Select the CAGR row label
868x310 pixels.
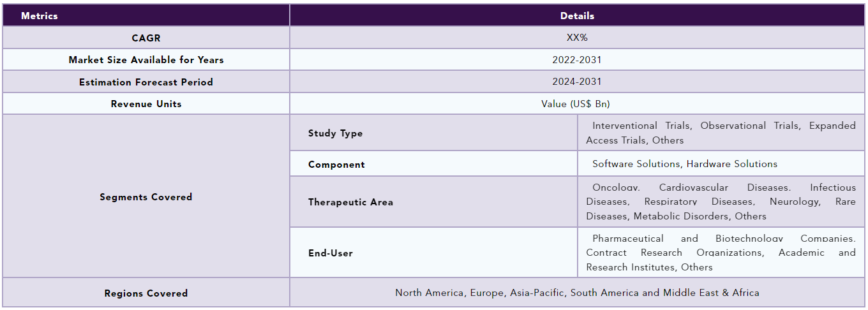[x=146, y=38]
